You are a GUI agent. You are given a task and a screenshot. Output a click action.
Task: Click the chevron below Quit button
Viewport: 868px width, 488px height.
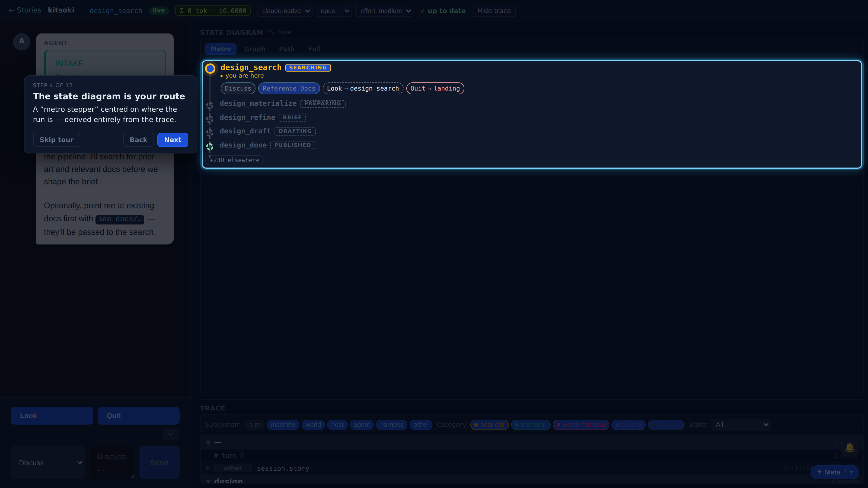click(x=171, y=434)
